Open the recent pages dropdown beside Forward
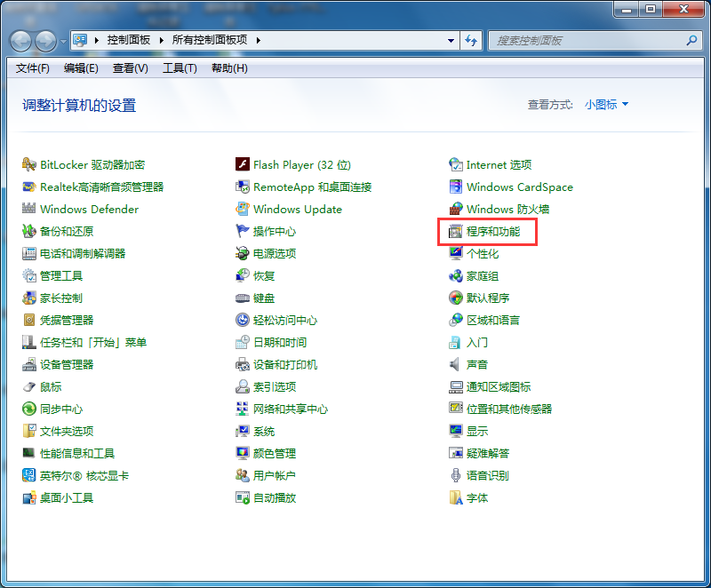Viewport: 711px width, 588px height. (64, 41)
